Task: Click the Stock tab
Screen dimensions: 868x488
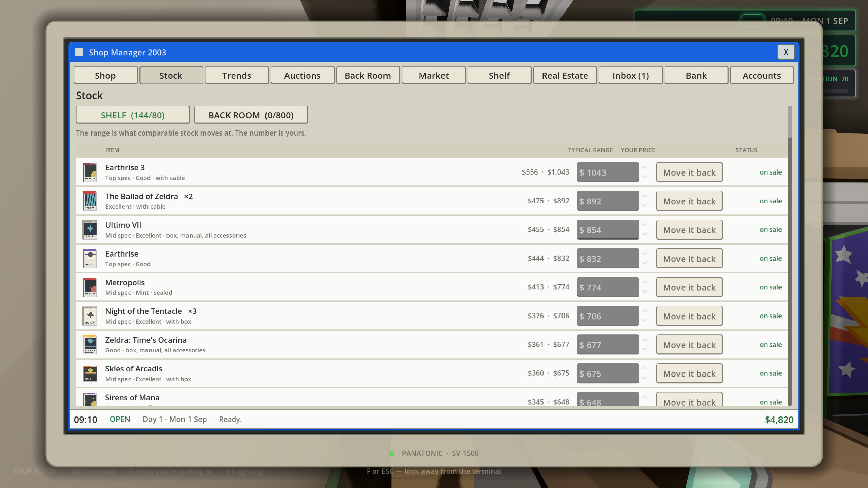Action: (x=171, y=75)
